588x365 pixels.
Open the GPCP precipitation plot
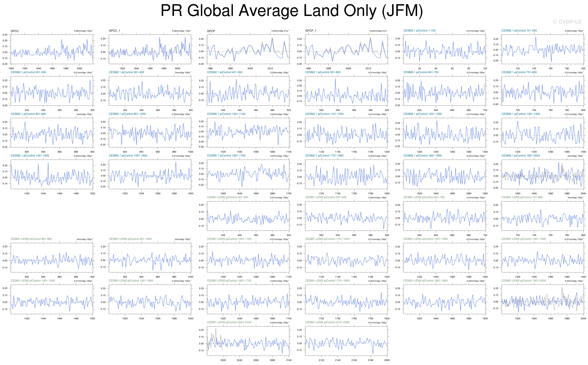tap(248, 49)
